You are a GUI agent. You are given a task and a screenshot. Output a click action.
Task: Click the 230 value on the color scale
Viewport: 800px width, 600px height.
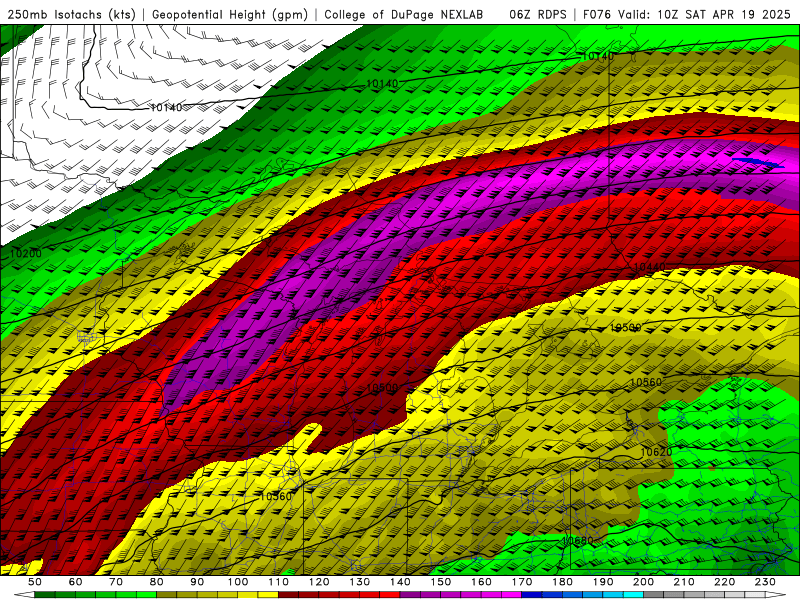pyautogui.click(x=765, y=582)
